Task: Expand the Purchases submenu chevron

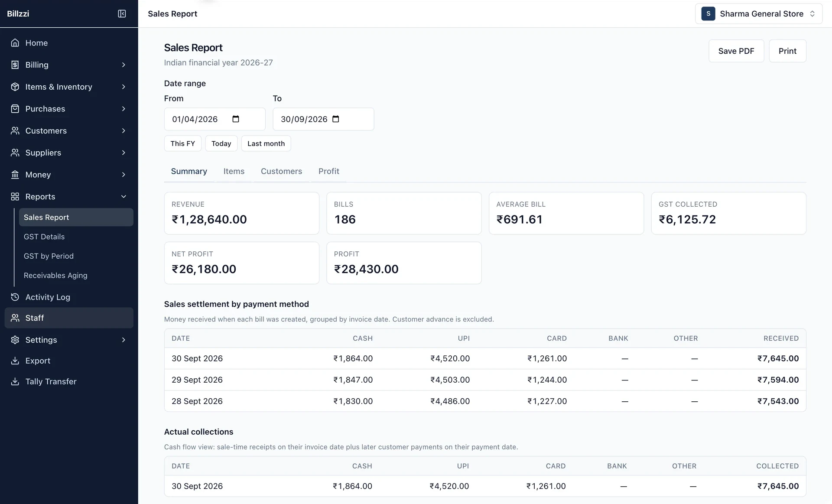Action: 123,109
